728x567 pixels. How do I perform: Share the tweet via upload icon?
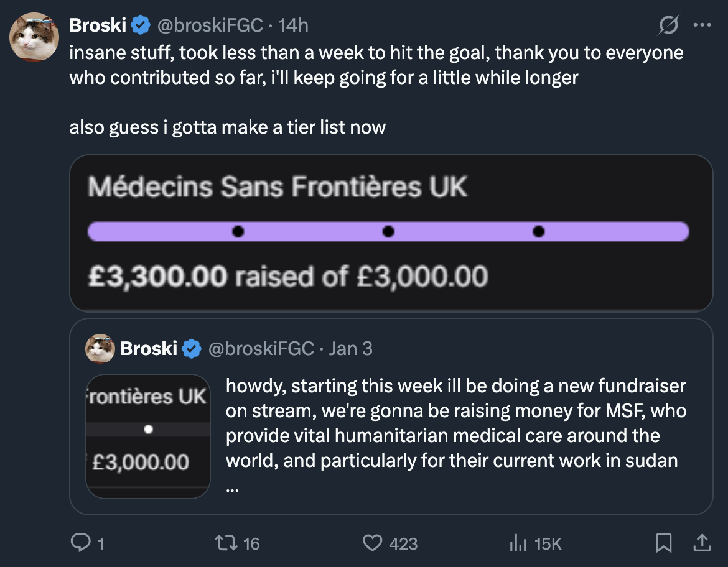pyautogui.click(x=702, y=543)
